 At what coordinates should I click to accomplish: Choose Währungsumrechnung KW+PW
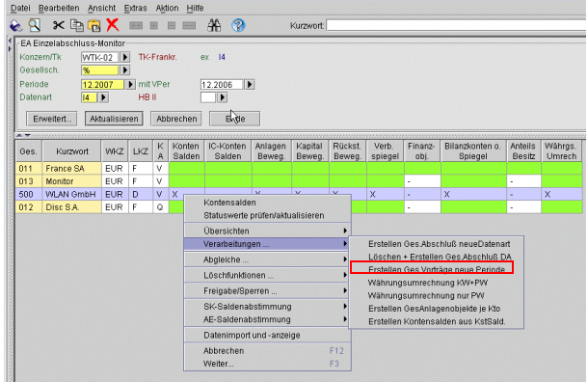[437, 283]
